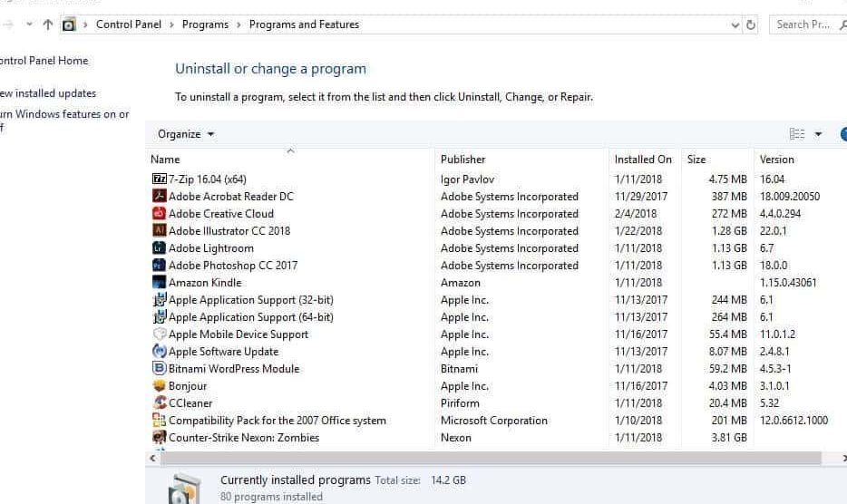This screenshot has width=847, height=504.
Task: Click the Search Programs input field
Action: [x=803, y=24]
